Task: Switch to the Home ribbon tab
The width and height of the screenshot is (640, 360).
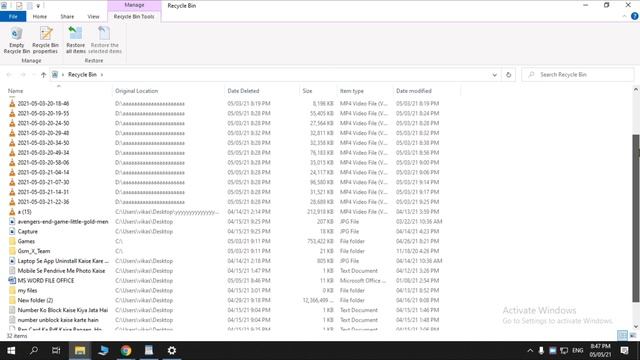Action: [40, 17]
